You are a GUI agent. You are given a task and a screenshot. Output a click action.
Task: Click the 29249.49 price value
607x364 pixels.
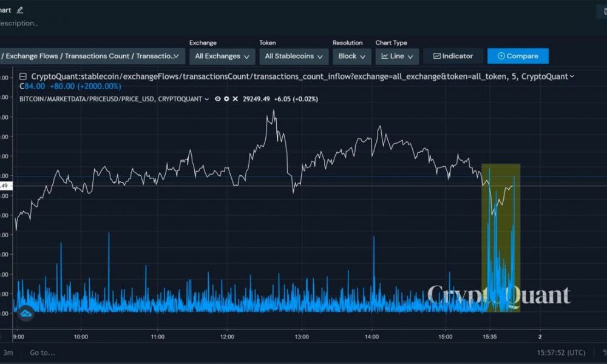point(256,99)
